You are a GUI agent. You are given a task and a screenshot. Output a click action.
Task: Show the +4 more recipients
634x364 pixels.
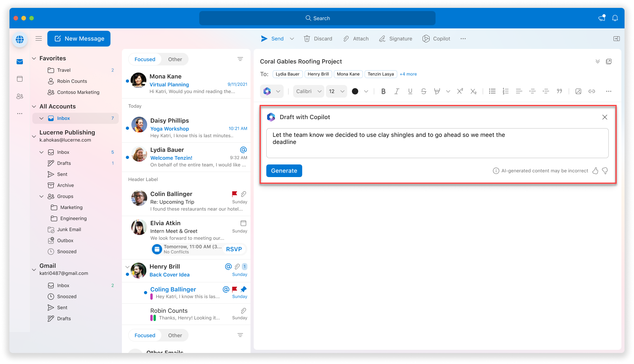(x=408, y=74)
